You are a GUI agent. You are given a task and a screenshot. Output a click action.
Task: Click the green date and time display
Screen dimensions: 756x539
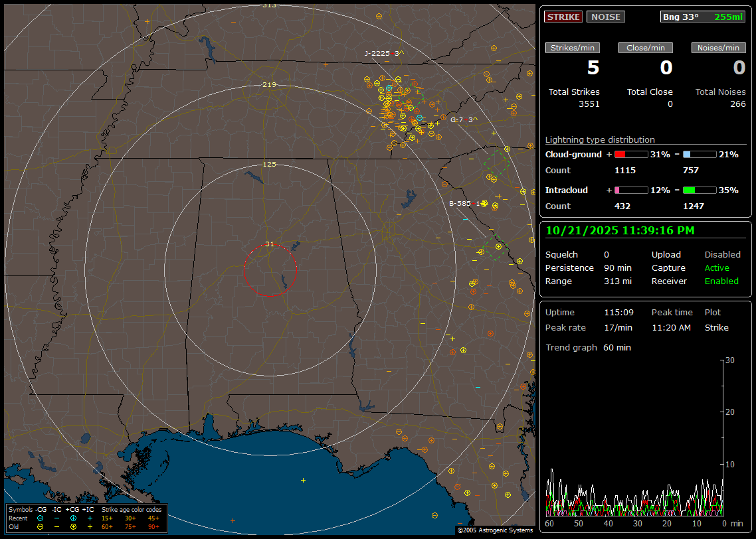(619, 230)
